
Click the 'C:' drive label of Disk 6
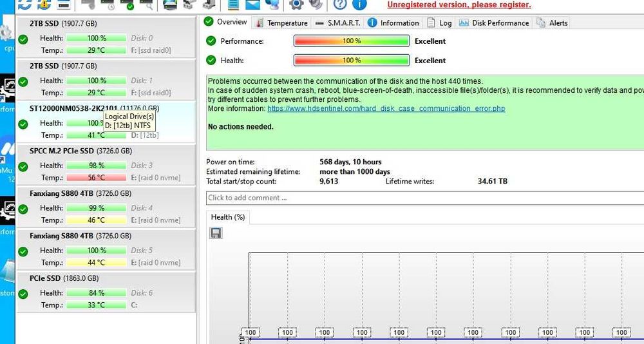[135, 305]
